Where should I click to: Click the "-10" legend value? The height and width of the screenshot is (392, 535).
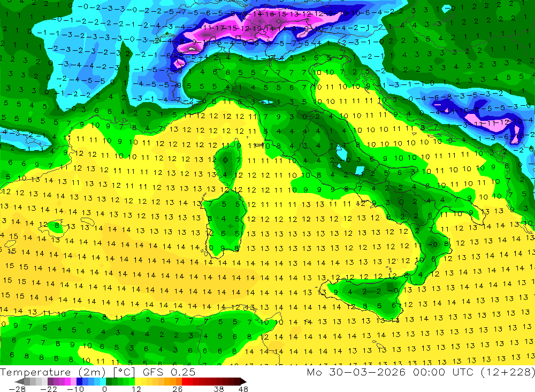click(x=75, y=389)
